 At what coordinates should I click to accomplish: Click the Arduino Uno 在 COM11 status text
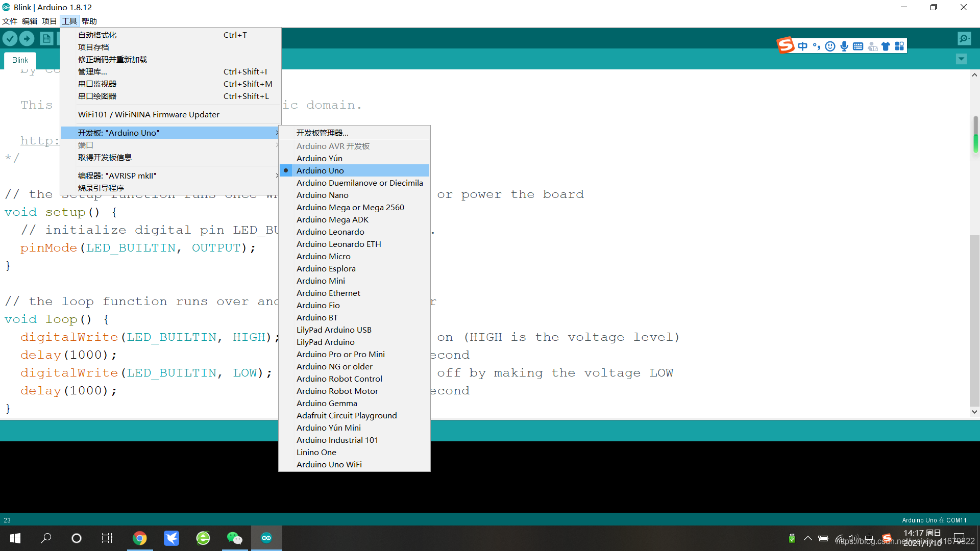click(934, 520)
